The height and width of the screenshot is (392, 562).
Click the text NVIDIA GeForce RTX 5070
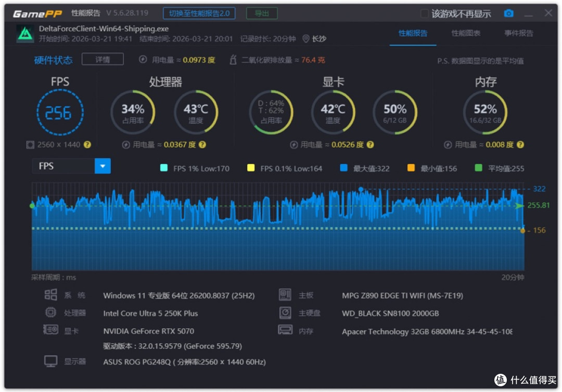pos(149,331)
